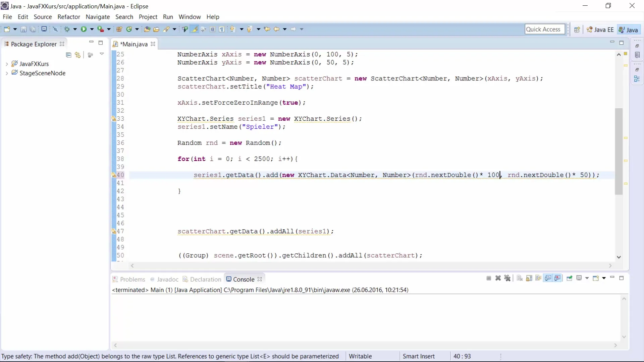
Task: Switch to the Java EE perspective
Action: click(600, 29)
